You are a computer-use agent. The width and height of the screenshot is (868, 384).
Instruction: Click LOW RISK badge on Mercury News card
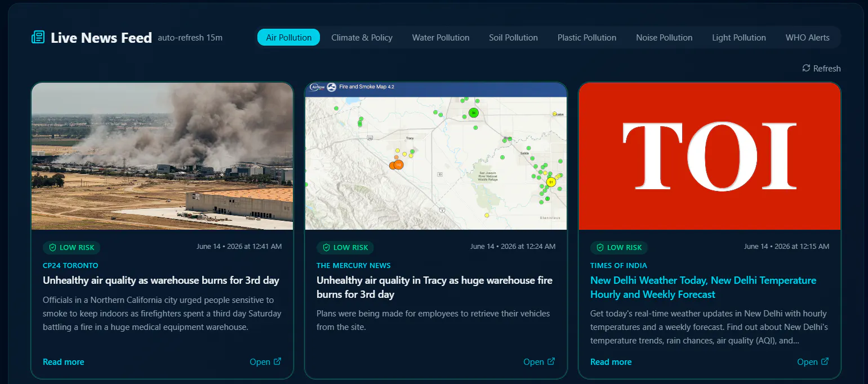tap(345, 247)
